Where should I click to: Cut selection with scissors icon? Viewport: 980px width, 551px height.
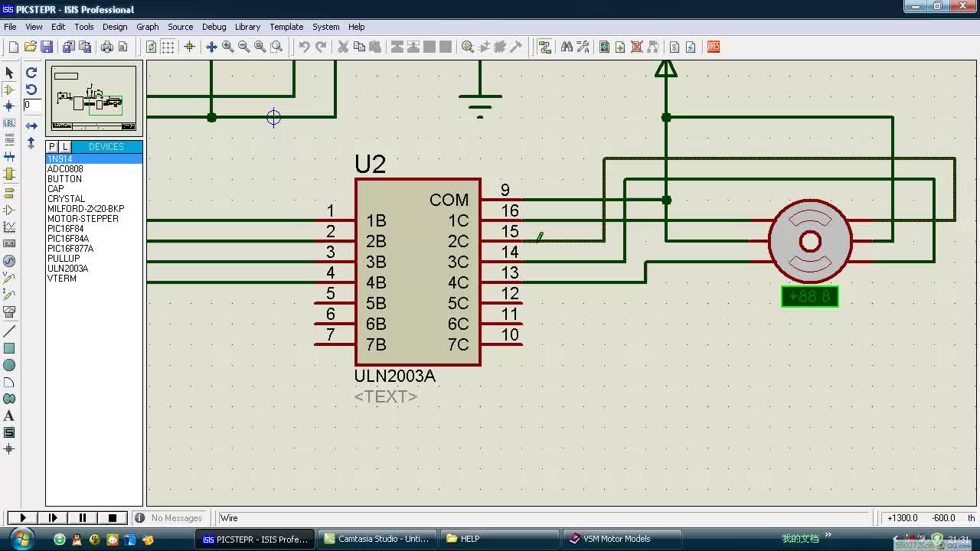(343, 47)
